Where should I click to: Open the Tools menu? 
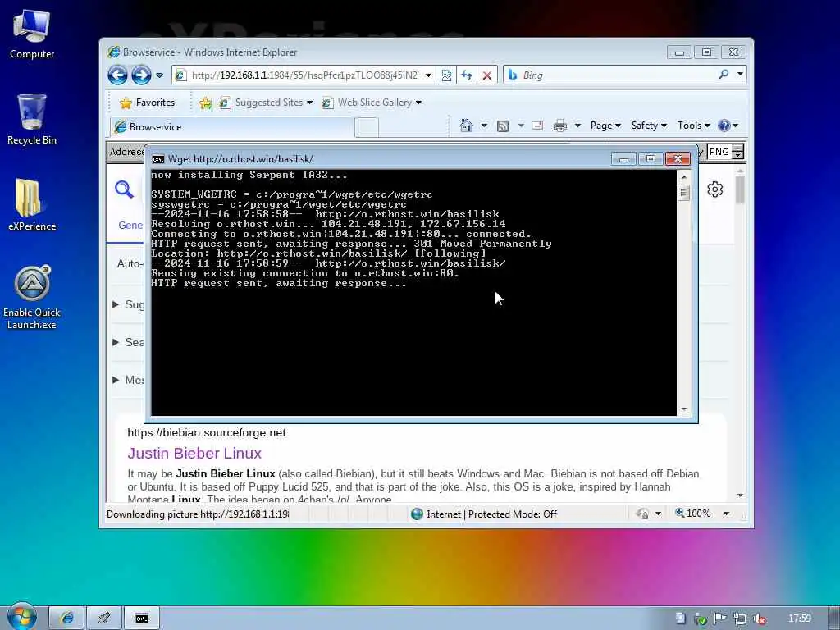[x=693, y=126]
